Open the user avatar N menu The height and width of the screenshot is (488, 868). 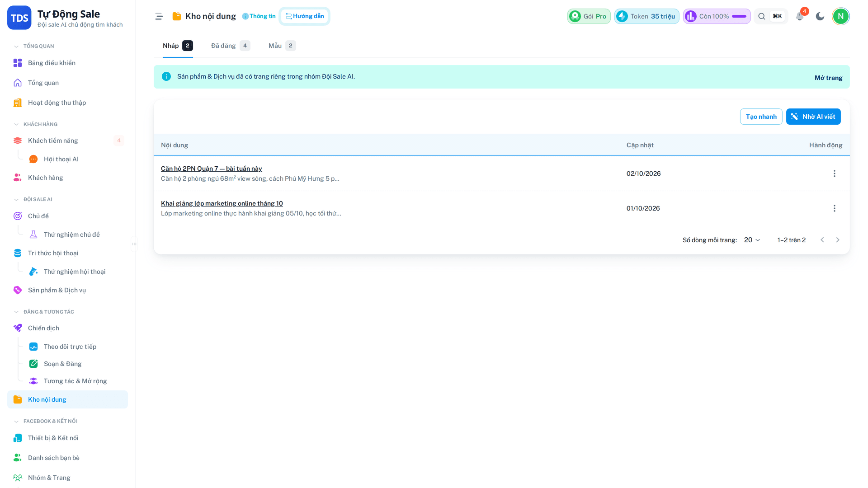(840, 17)
